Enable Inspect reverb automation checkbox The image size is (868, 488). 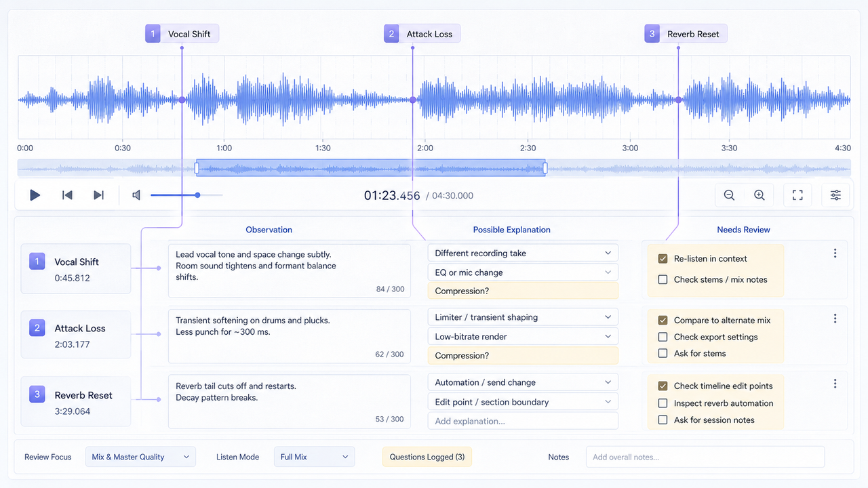[x=663, y=403]
